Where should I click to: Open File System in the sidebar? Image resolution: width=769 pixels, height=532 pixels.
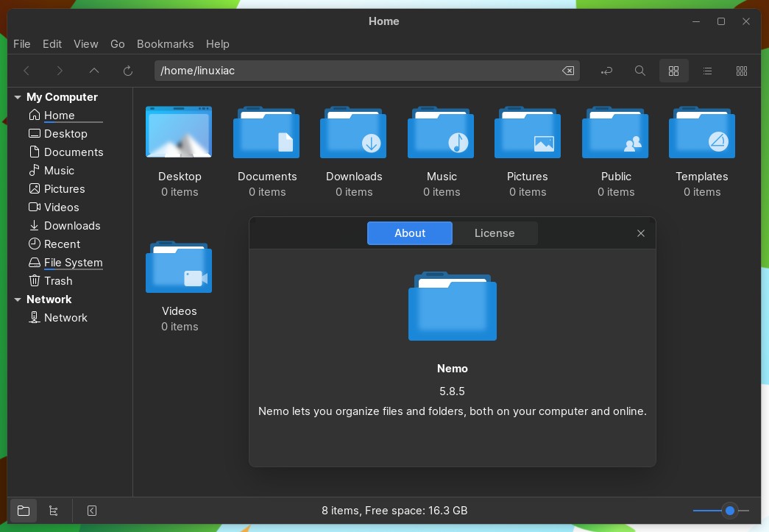pyautogui.click(x=73, y=263)
